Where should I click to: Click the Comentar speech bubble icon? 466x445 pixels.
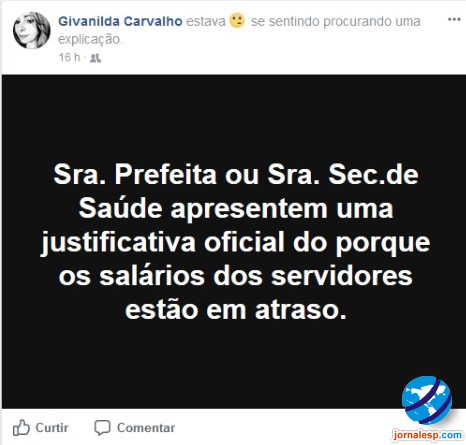click(x=102, y=427)
